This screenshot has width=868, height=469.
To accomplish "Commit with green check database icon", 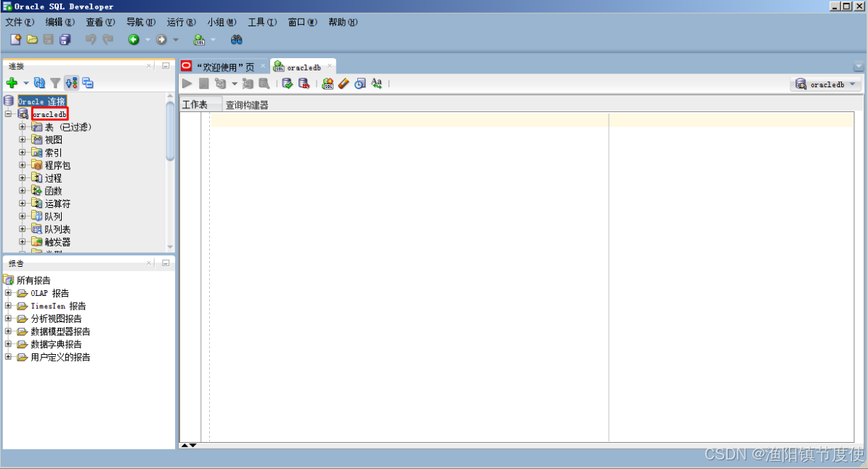I will click(x=287, y=83).
